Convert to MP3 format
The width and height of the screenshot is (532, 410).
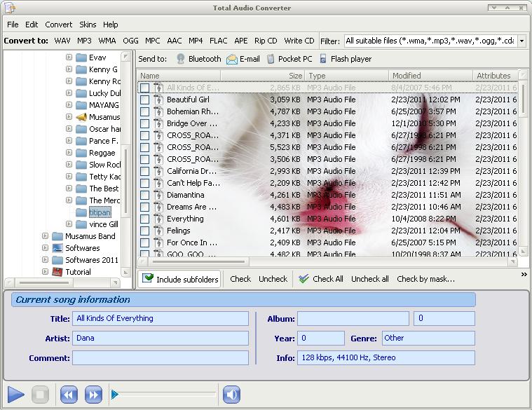pyautogui.click(x=84, y=41)
